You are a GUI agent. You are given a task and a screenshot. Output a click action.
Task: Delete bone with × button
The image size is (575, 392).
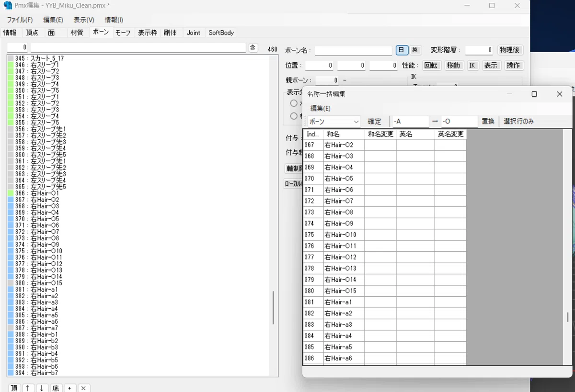point(83,388)
